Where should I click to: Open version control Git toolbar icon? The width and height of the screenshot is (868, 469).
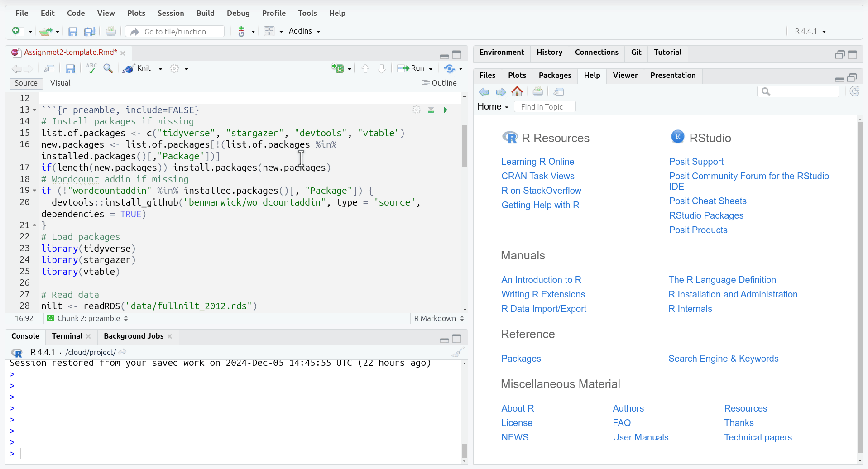tap(241, 31)
